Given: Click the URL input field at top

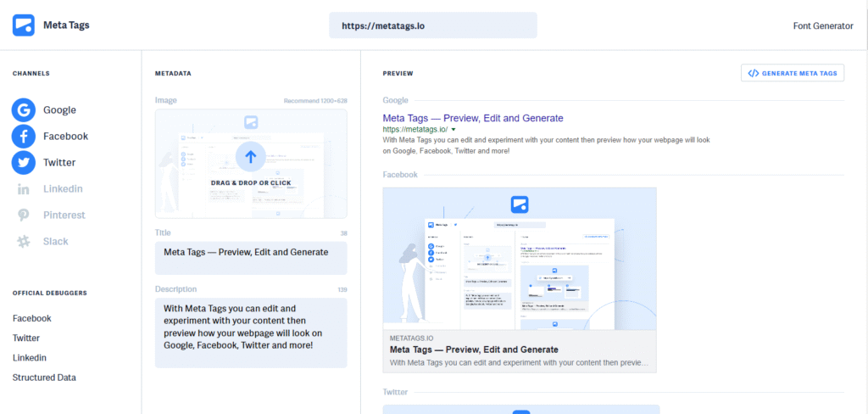Looking at the screenshot, I should [x=432, y=25].
